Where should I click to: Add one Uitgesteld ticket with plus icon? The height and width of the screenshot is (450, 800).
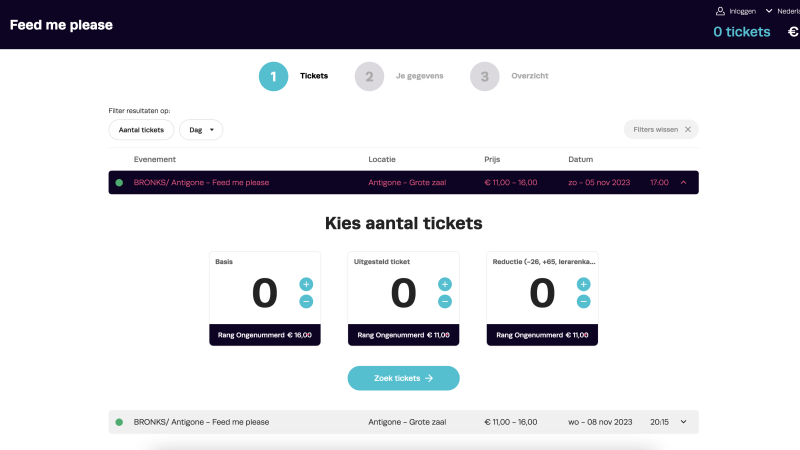pos(445,284)
